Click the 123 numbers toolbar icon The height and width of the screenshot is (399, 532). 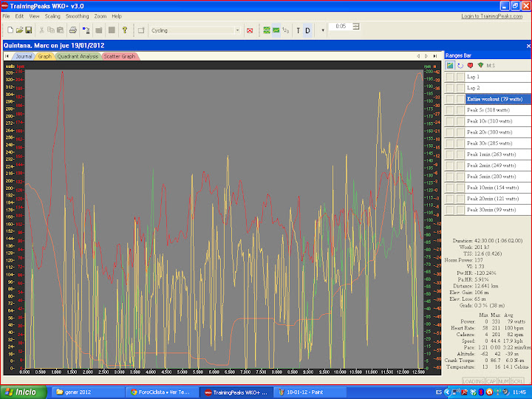click(286, 30)
